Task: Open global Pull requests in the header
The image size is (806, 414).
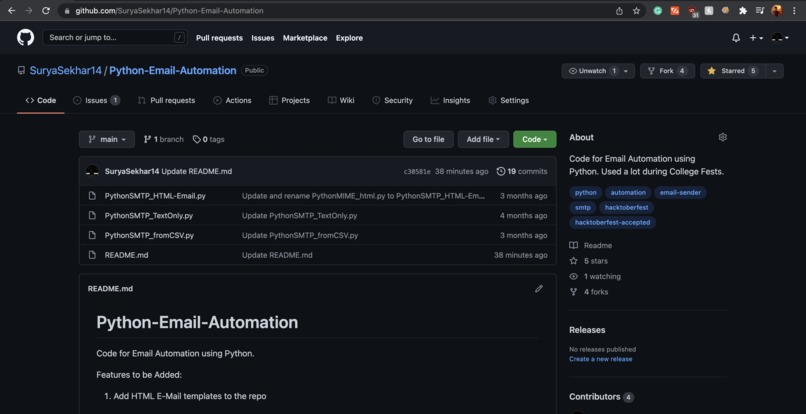Action: [x=219, y=38]
